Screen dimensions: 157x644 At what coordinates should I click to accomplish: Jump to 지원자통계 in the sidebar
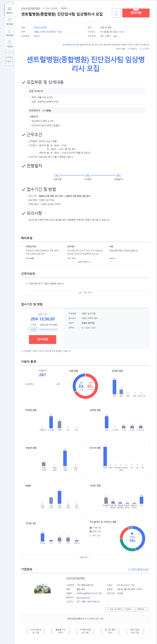pyautogui.click(x=9, y=32)
